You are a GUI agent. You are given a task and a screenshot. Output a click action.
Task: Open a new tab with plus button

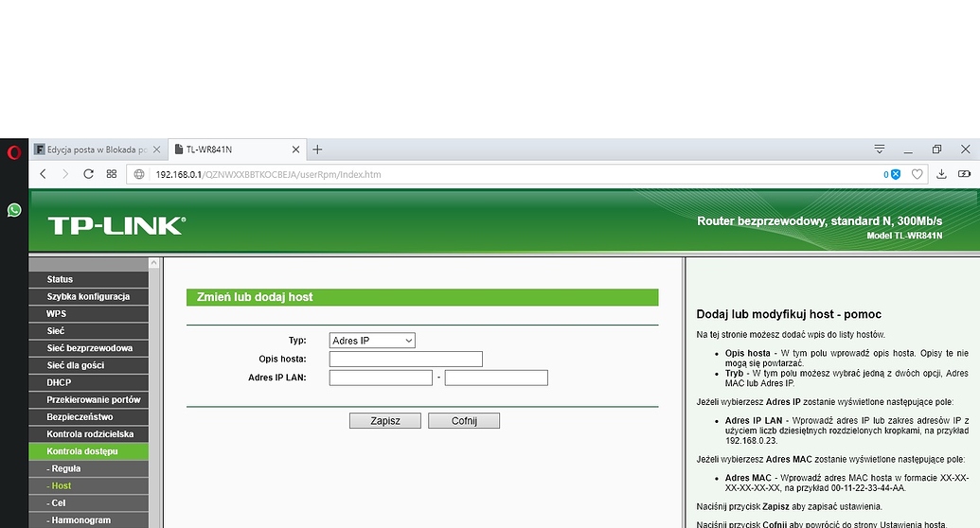click(317, 150)
